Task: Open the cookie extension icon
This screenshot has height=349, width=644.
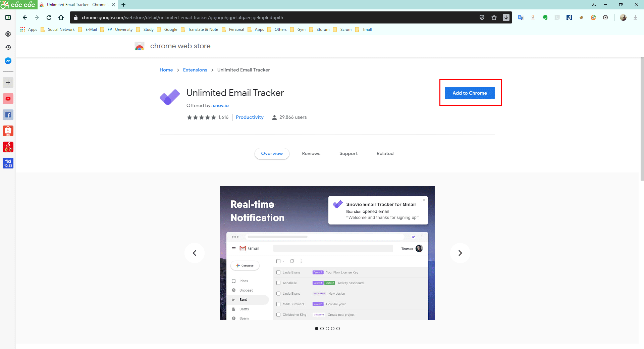Action: pos(581,17)
